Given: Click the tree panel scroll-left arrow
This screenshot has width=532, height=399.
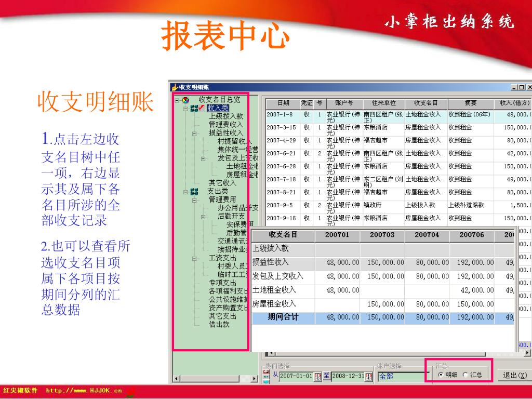Looking at the screenshot, I should pos(176,378).
